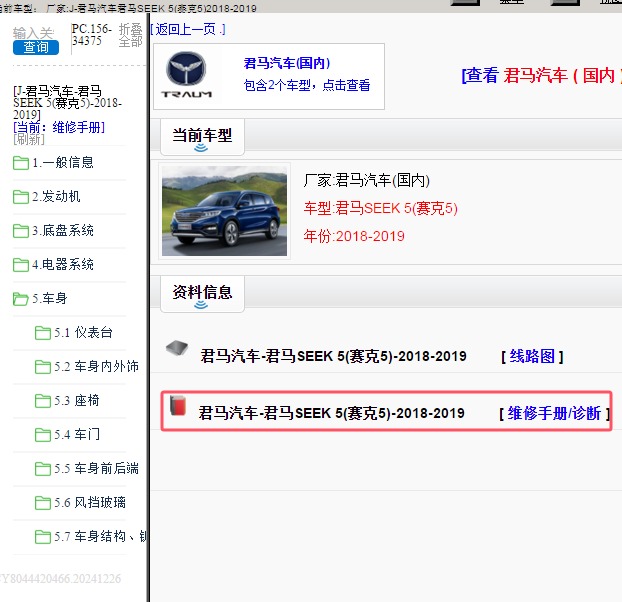Screen dimensions: 622x602
Task: Click 折叠全部 to collapse all tree items
Action: click(x=131, y=35)
